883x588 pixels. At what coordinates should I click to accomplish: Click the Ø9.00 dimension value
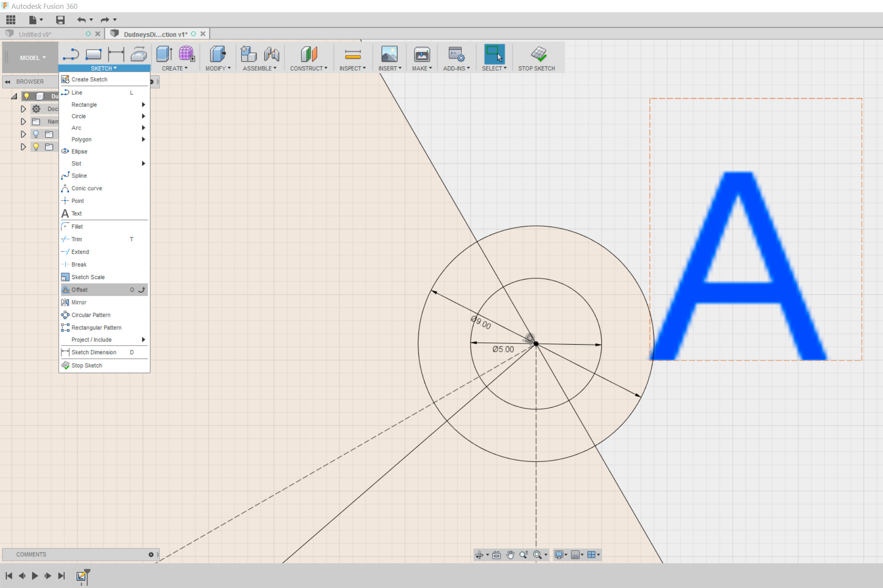coord(481,322)
